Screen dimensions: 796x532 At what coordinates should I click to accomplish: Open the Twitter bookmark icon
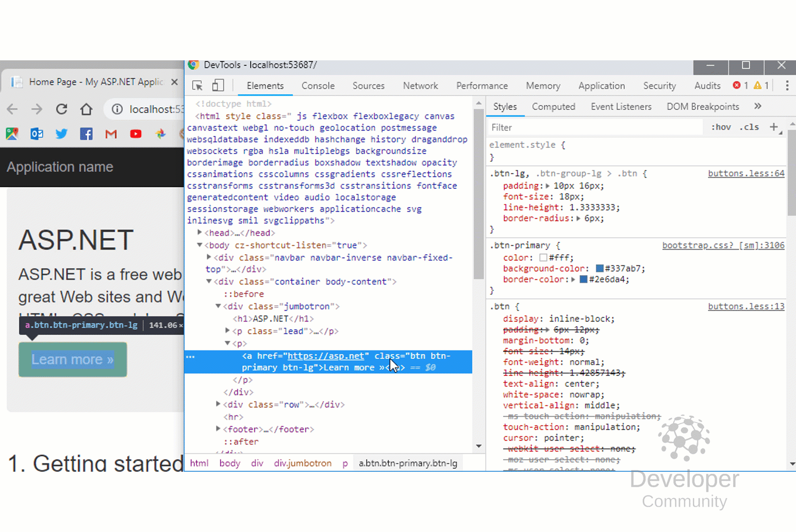(x=61, y=134)
